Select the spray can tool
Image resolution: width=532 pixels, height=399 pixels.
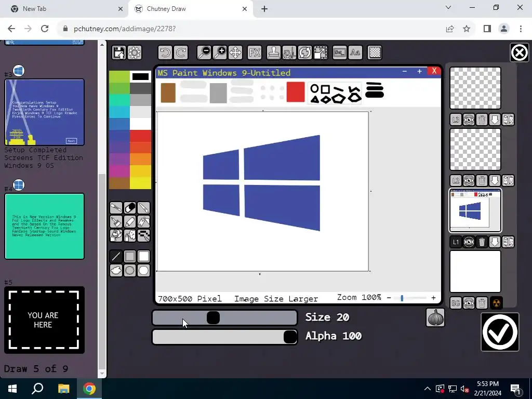130,235
